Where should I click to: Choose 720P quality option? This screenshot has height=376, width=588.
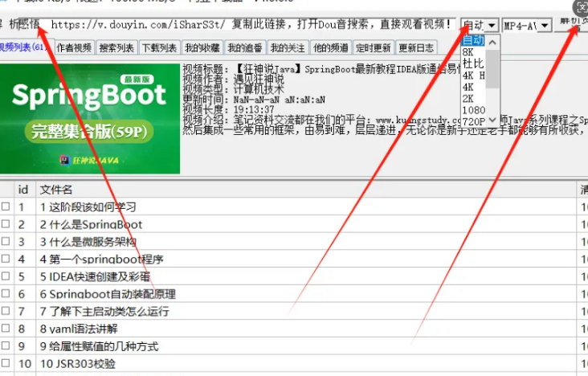(473, 121)
